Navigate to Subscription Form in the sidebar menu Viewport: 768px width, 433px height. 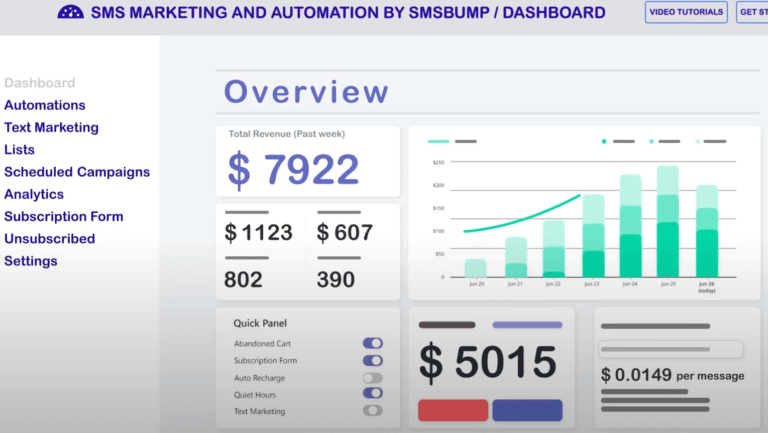tap(64, 216)
